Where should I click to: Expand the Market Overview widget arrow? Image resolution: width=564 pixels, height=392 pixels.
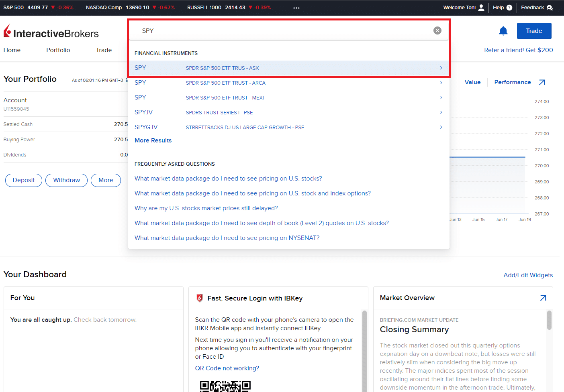point(543,298)
